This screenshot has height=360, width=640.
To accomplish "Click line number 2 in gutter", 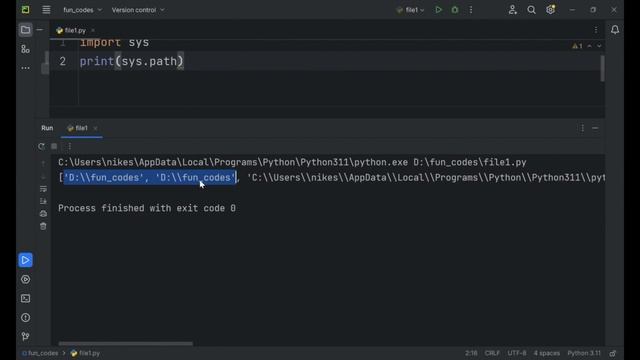I will 62,62.
